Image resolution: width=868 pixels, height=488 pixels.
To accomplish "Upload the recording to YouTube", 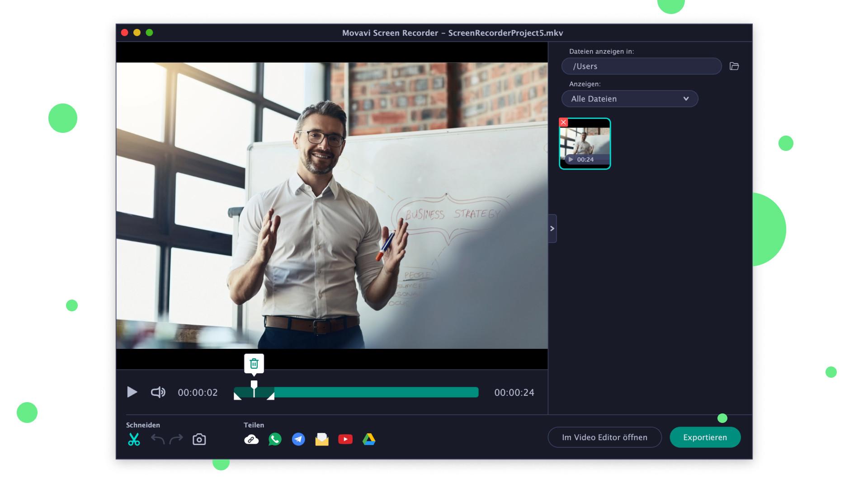I will coord(345,439).
